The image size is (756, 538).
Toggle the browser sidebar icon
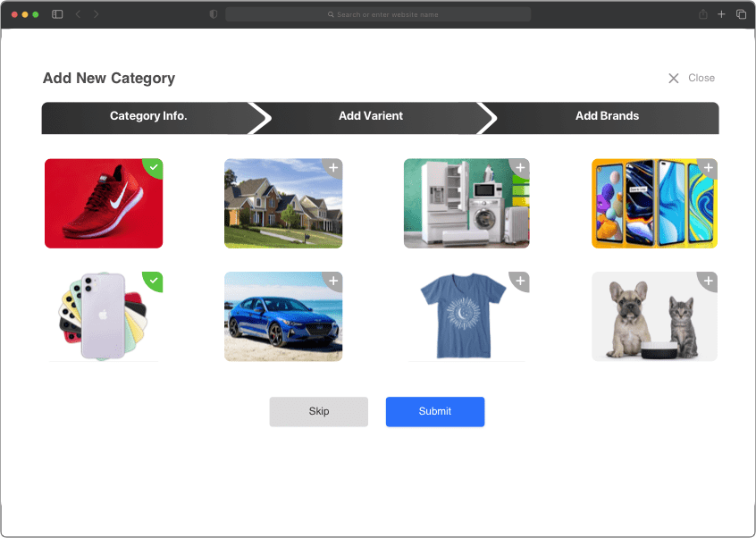(57, 14)
